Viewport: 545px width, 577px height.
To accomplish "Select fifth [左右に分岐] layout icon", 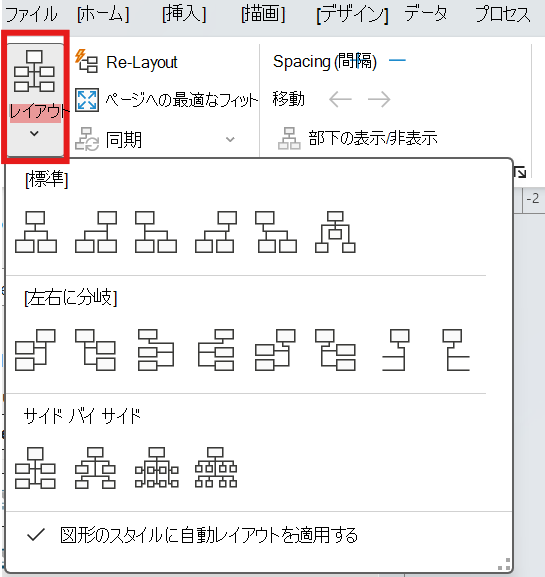I will 275,350.
